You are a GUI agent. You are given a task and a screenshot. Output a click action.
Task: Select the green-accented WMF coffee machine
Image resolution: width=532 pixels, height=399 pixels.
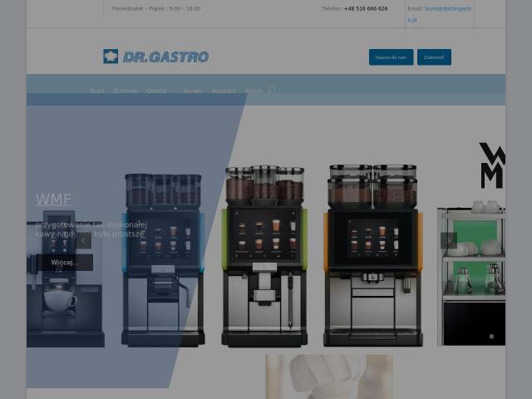(x=264, y=256)
